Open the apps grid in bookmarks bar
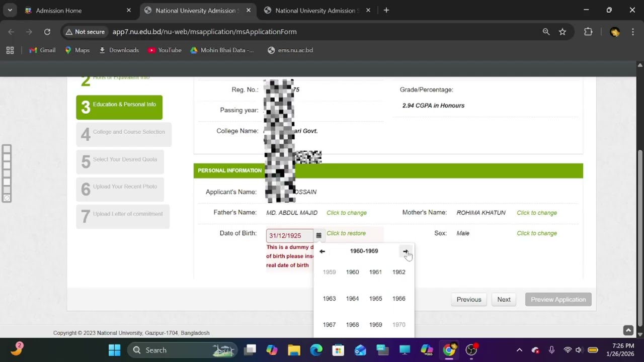644x362 pixels. 10,50
